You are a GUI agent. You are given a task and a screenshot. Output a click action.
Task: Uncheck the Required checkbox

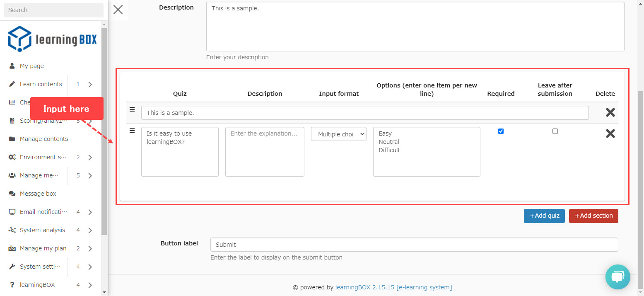(501, 131)
